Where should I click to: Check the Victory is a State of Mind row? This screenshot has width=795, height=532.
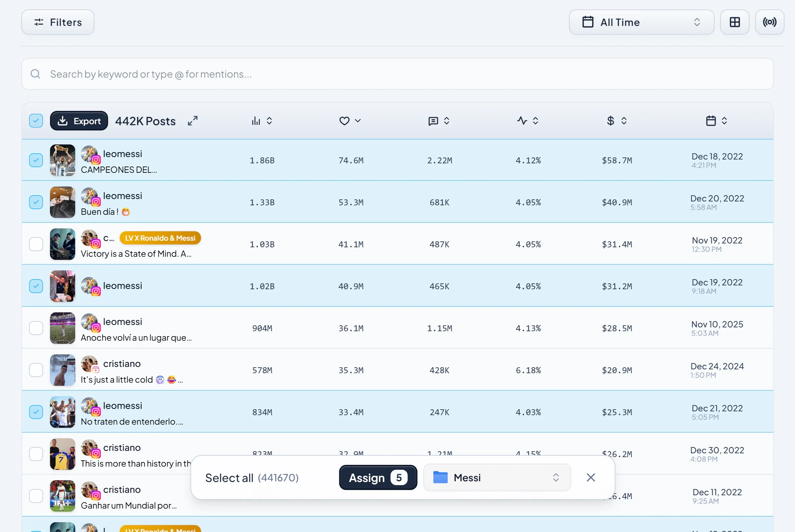point(36,244)
